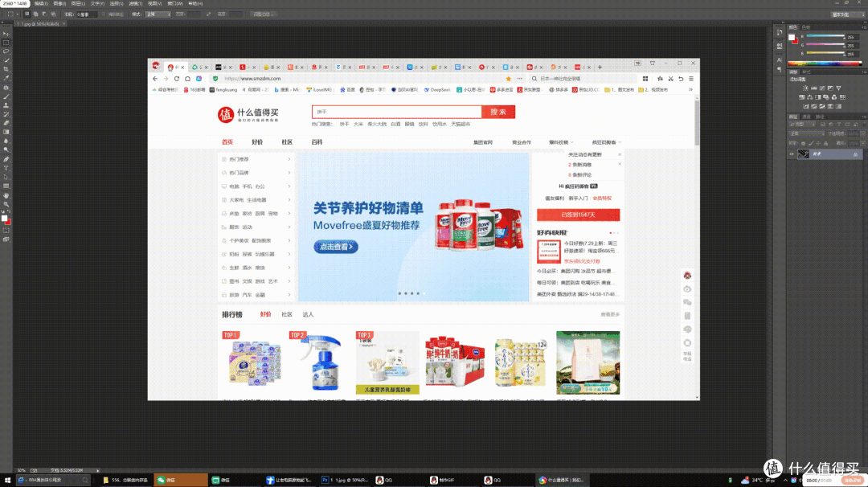Viewport: 868px width, 487px height.
Task: Open the 滤镜(T) menu
Action: click(x=135, y=3)
